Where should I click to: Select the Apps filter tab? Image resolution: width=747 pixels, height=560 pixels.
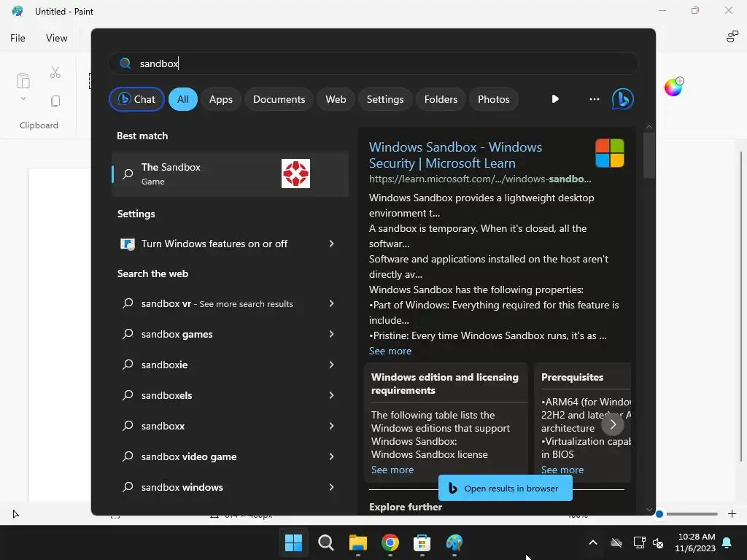point(221,99)
